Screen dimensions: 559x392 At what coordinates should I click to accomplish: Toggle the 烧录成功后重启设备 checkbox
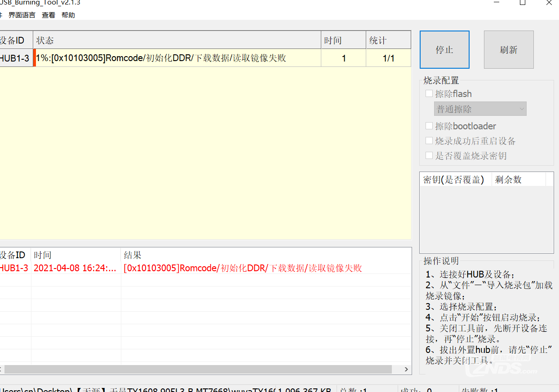429,141
